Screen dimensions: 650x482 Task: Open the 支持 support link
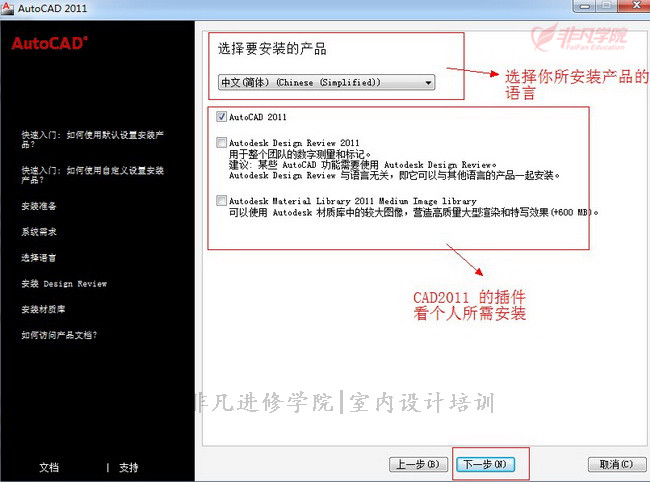coord(129,467)
